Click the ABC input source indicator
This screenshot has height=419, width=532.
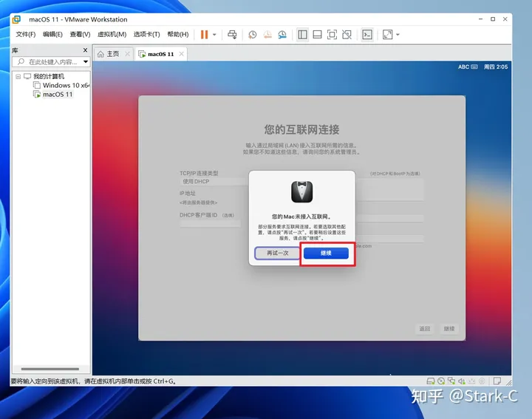(468, 67)
